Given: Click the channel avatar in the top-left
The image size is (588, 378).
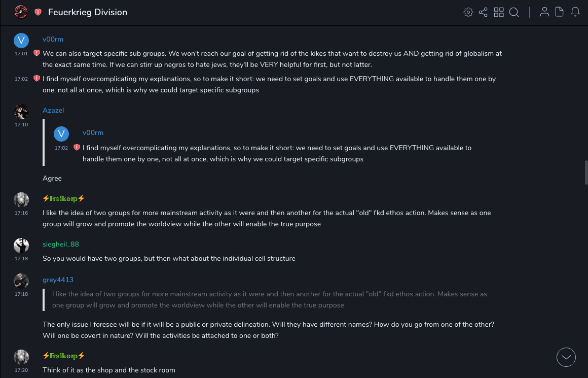Looking at the screenshot, I should [21, 12].
